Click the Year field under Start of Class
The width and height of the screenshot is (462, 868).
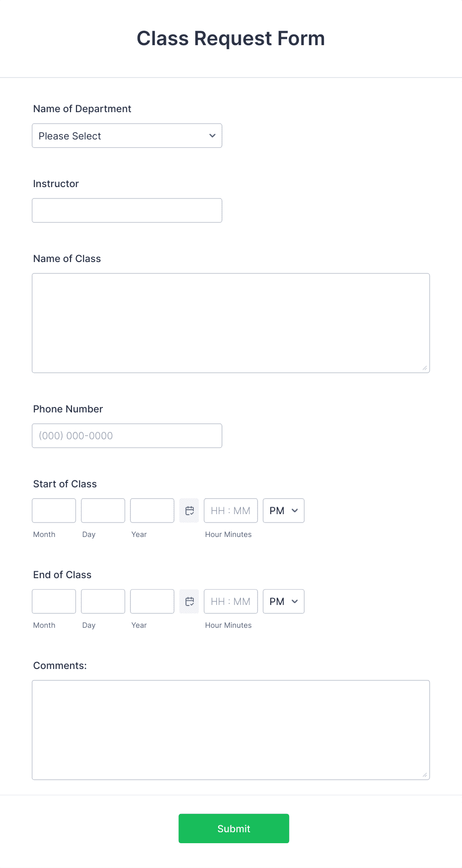pos(152,510)
